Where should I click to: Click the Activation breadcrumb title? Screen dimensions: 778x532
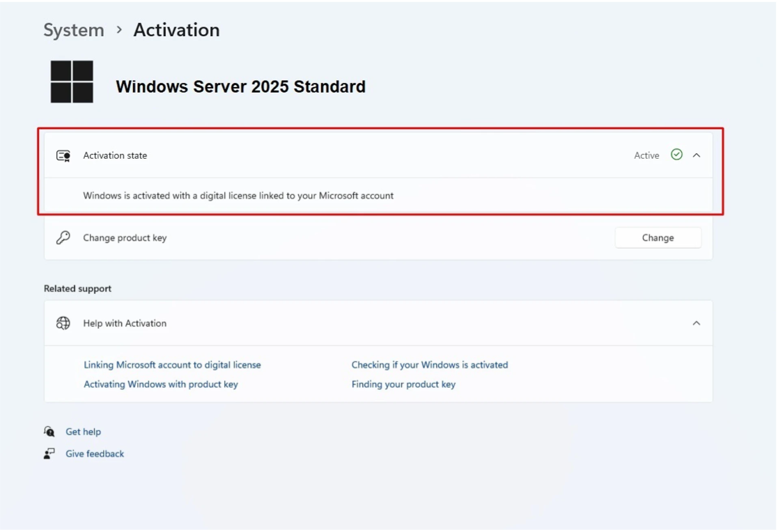pyautogui.click(x=176, y=30)
